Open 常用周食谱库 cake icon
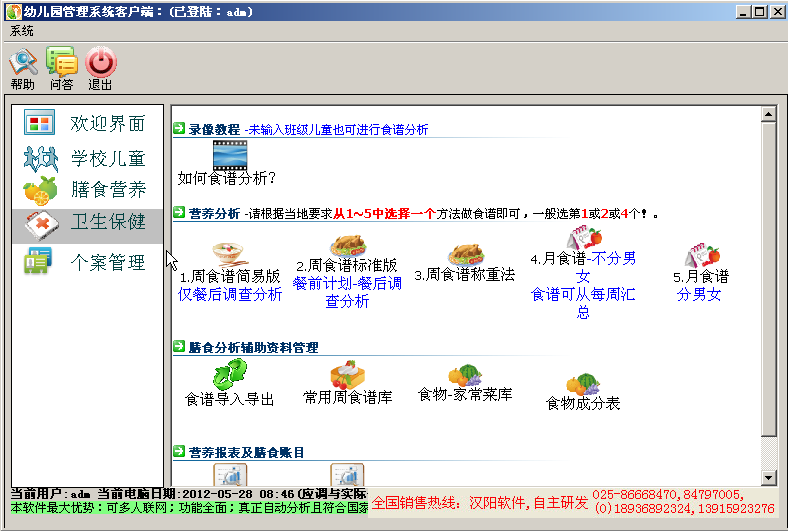The image size is (788, 531). tap(347, 373)
